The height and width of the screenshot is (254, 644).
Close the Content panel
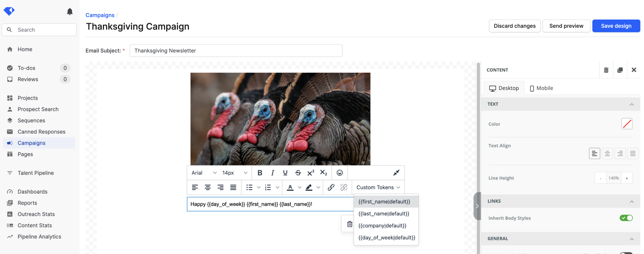634,70
